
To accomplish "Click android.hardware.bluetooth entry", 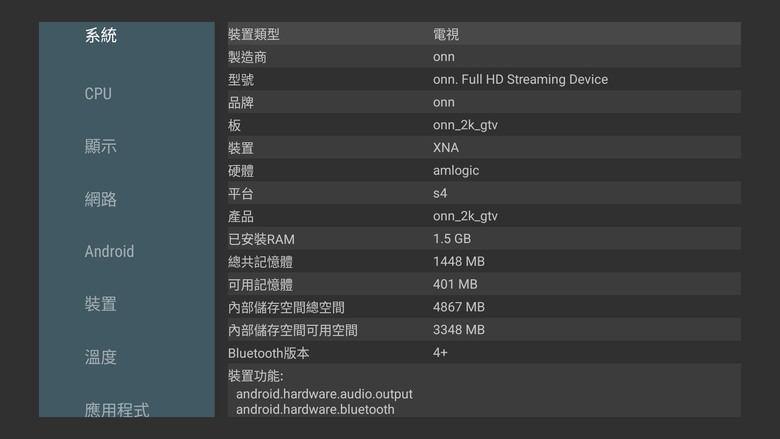I will point(315,409).
